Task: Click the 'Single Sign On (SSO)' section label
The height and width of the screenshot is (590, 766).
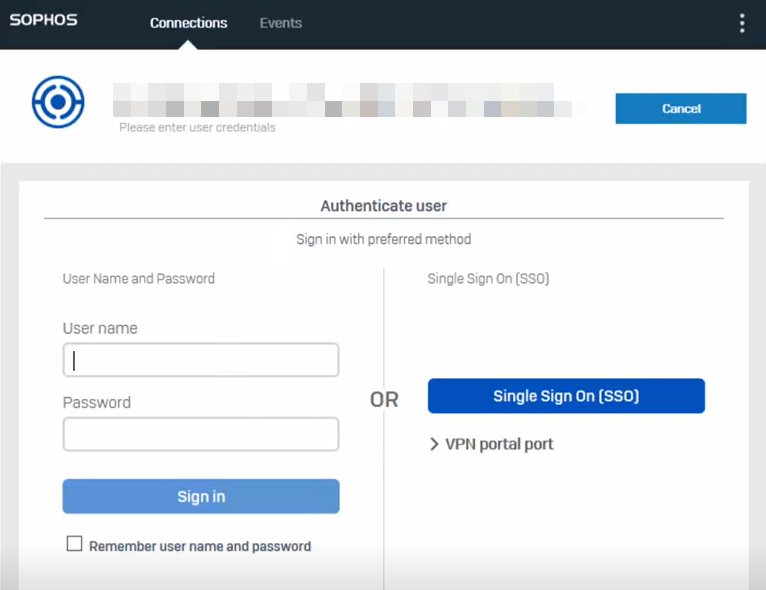Action: coord(488,279)
